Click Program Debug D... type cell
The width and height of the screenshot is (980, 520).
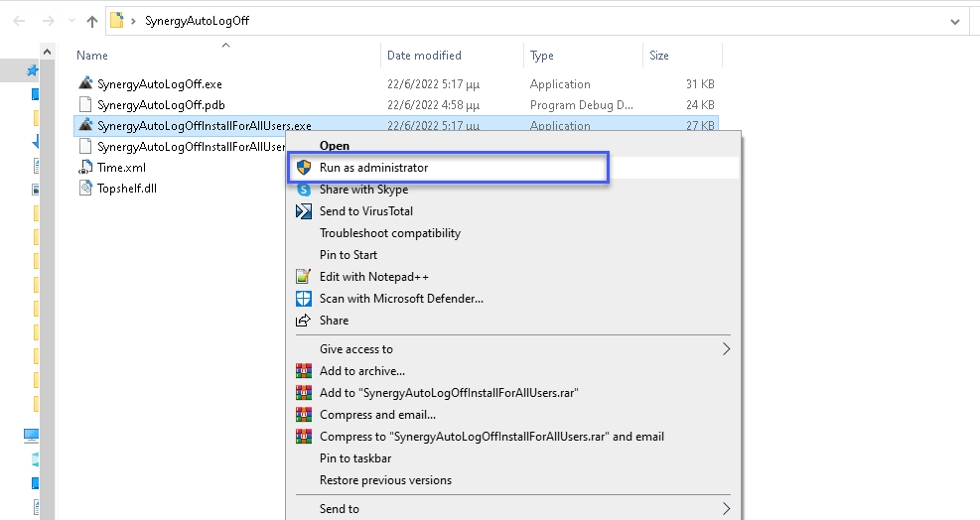coord(581,105)
